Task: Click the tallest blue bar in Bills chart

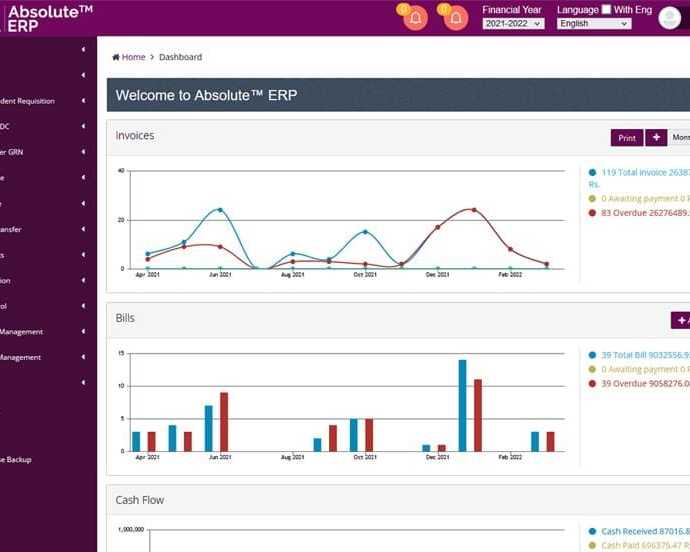Action: coord(462,405)
